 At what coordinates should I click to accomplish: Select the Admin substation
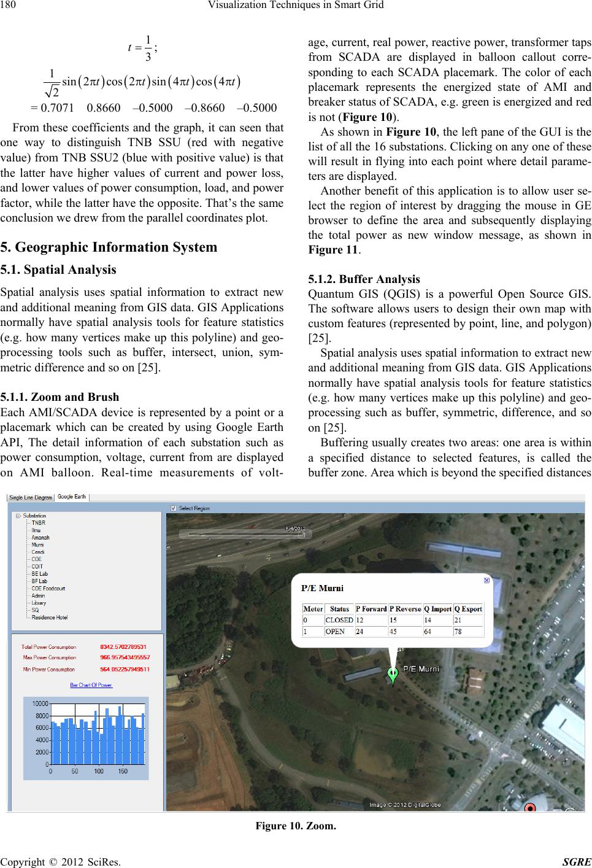point(38,595)
